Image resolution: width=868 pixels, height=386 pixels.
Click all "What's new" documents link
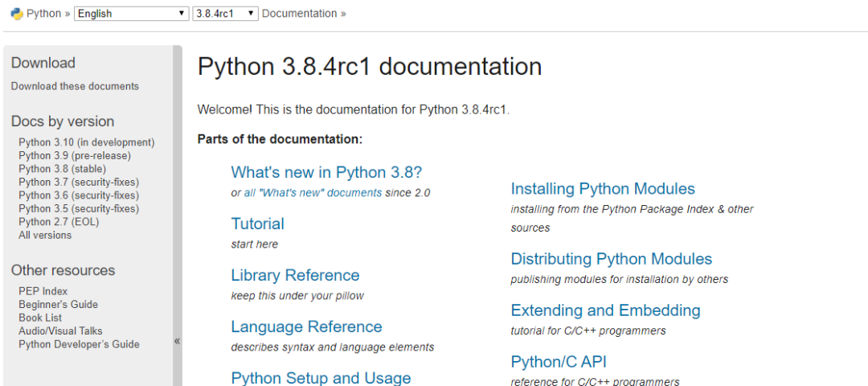[313, 193]
